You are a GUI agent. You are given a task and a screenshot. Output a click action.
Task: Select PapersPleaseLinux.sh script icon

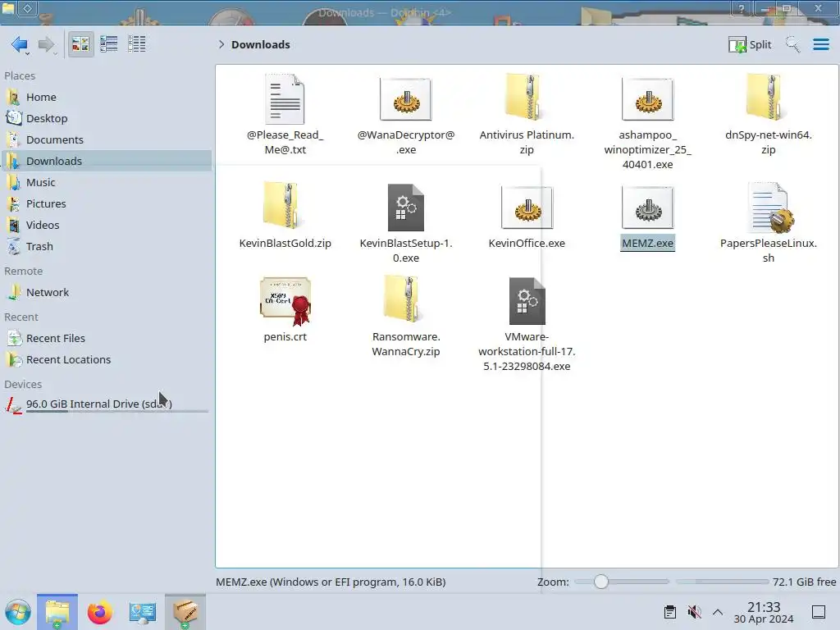coord(770,208)
